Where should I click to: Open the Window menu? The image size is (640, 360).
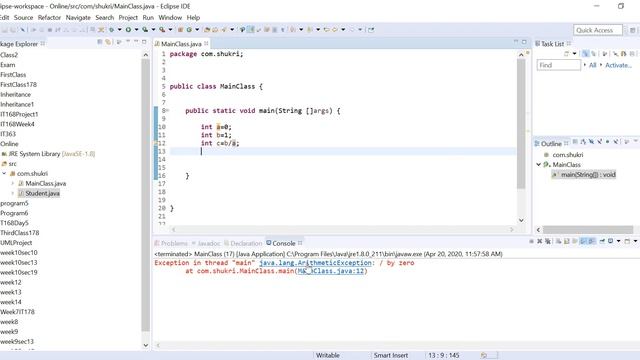pyautogui.click(x=170, y=18)
